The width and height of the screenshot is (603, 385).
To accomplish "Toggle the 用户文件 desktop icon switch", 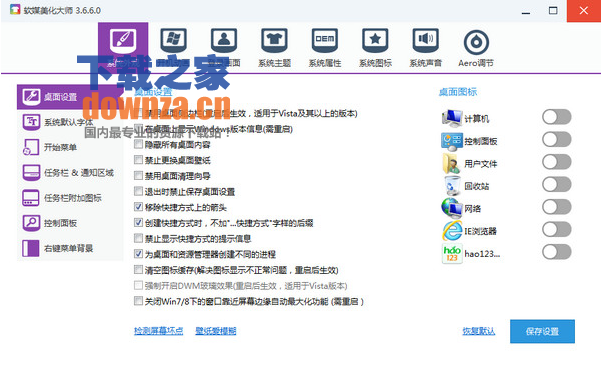I will [x=556, y=162].
